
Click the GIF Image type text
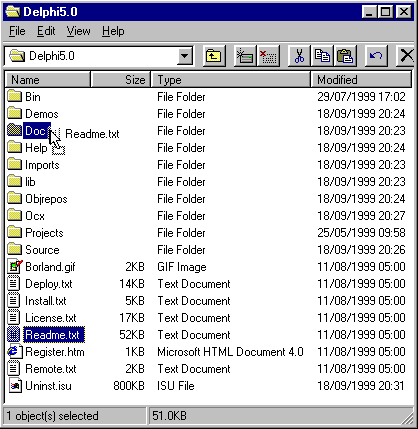(182, 267)
